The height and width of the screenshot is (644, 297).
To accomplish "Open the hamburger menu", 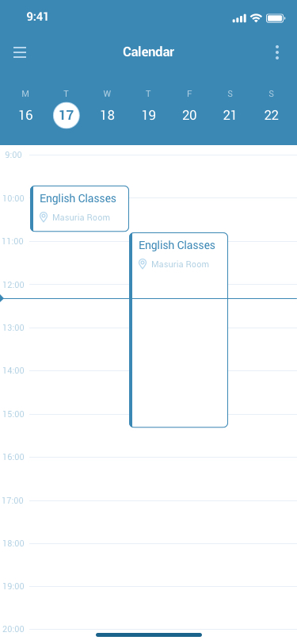I will pyautogui.click(x=20, y=52).
